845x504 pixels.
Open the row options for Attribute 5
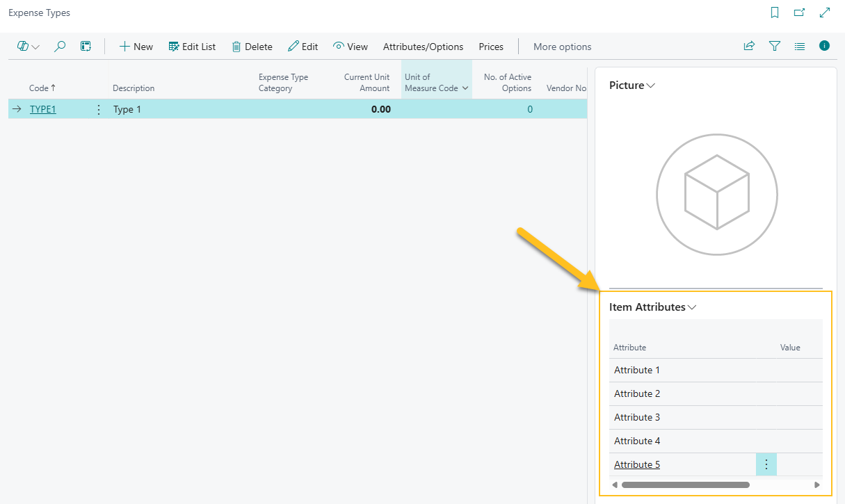[x=766, y=464]
